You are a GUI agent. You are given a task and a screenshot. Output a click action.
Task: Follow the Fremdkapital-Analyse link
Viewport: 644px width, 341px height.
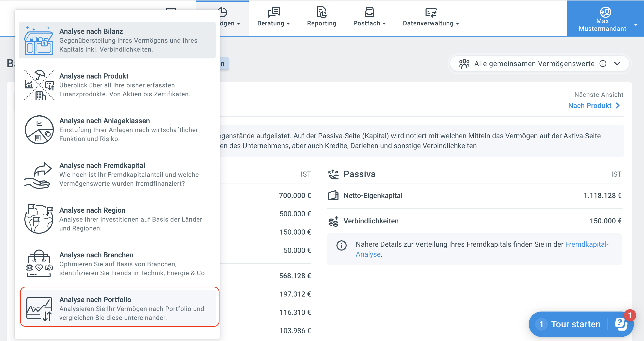(587, 244)
